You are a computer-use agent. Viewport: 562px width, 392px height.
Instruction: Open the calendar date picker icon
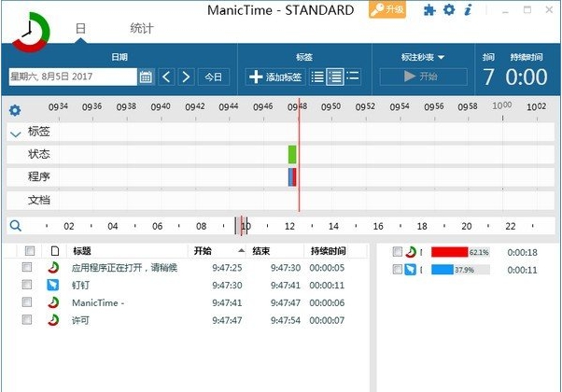pyautogui.click(x=146, y=77)
